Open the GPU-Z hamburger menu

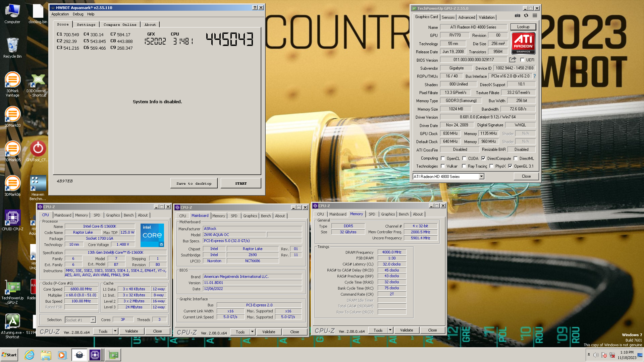point(535,16)
